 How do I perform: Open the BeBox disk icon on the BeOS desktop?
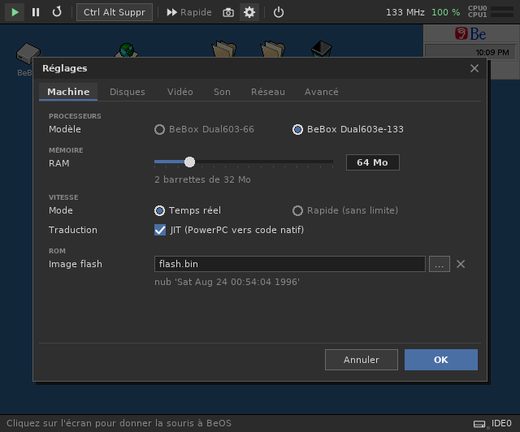28,53
